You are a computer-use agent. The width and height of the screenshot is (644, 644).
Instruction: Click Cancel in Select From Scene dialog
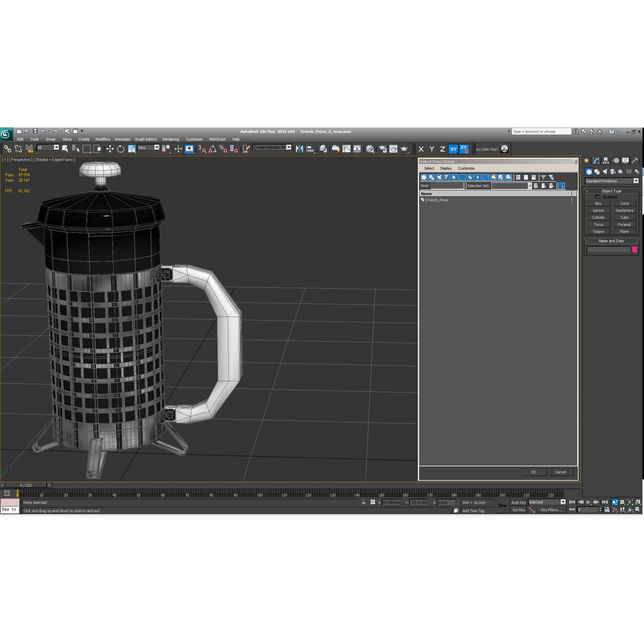coord(561,472)
